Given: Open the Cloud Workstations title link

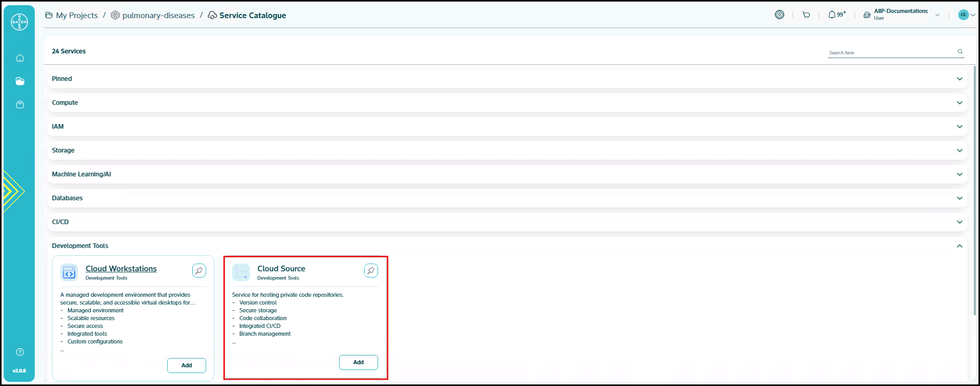Looking at the screenshot, I should 121,269.
